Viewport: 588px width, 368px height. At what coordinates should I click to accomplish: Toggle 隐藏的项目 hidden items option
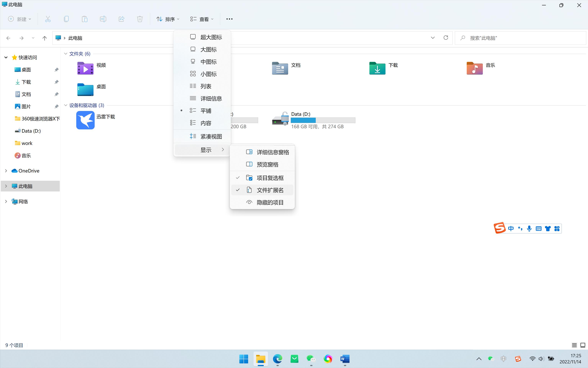tap(270, 203)
